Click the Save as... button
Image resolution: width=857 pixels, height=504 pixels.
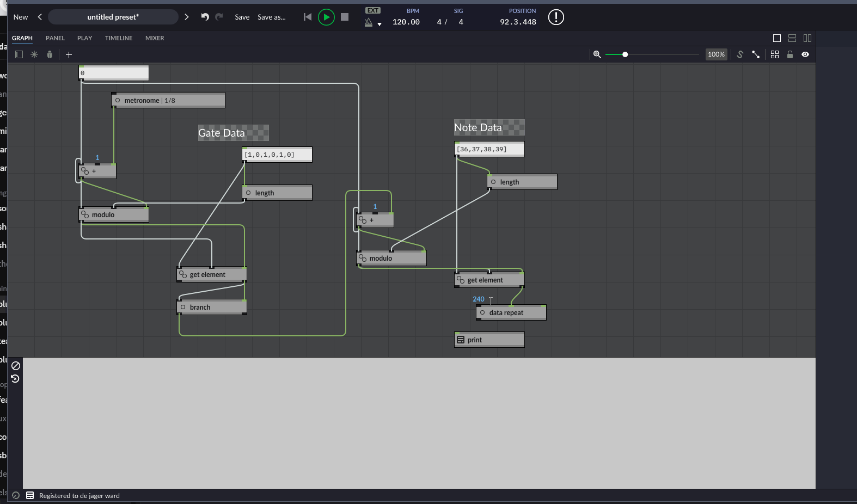coord(271,17)
